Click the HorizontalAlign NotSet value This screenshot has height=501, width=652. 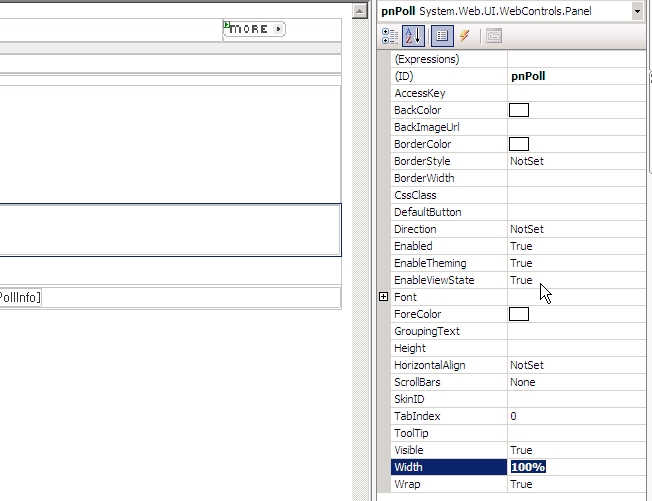(x=527, y=365)
